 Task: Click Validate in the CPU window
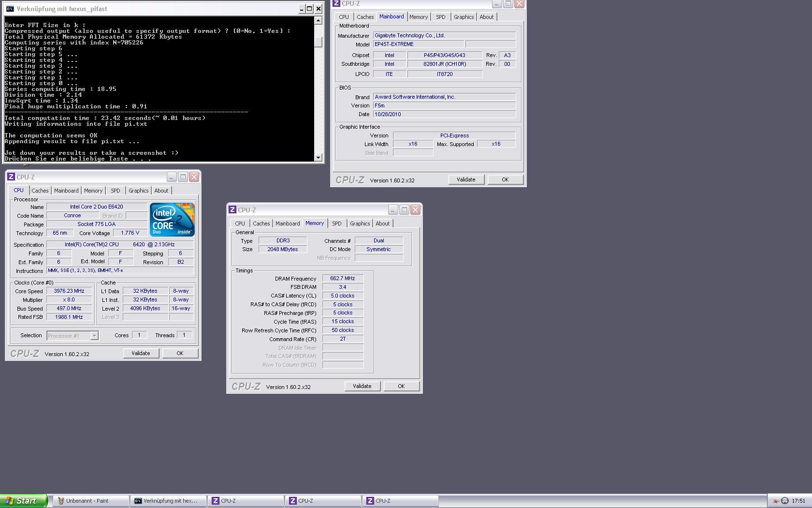point(141,353)
